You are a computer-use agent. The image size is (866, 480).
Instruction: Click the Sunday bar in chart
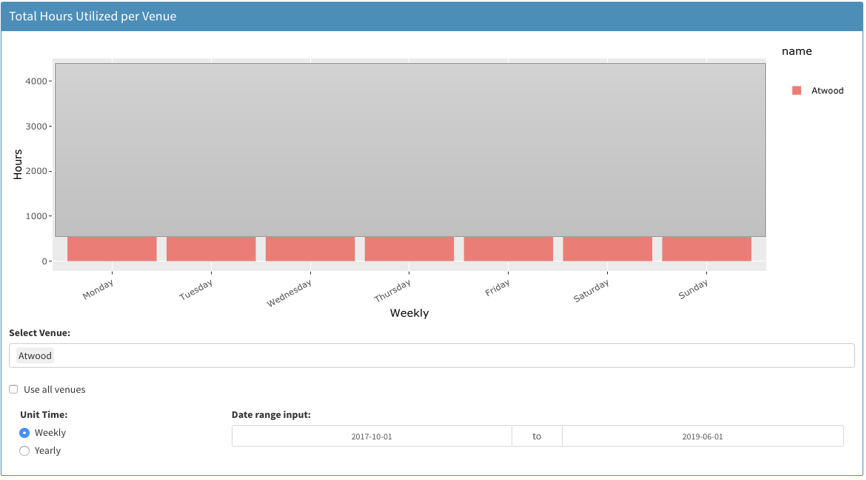(x=706, y=249)
